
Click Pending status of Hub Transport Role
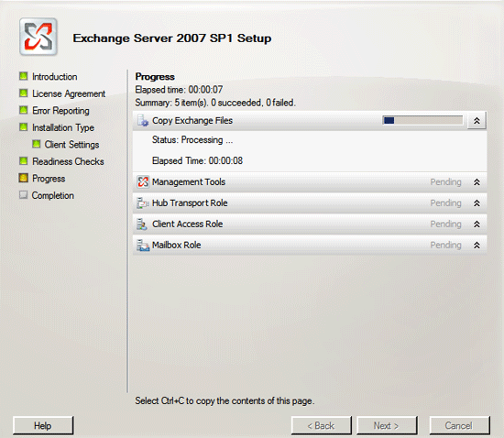(x=446, y=203)
